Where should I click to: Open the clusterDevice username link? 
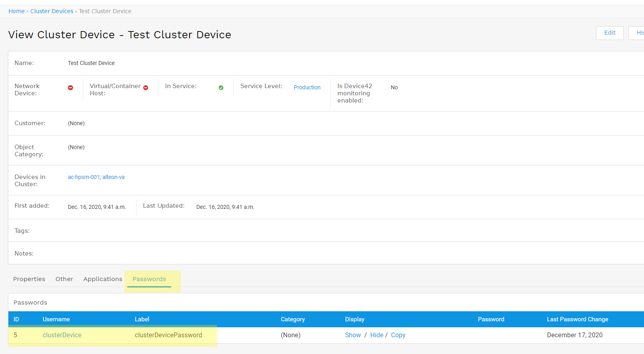click(62, 335)
